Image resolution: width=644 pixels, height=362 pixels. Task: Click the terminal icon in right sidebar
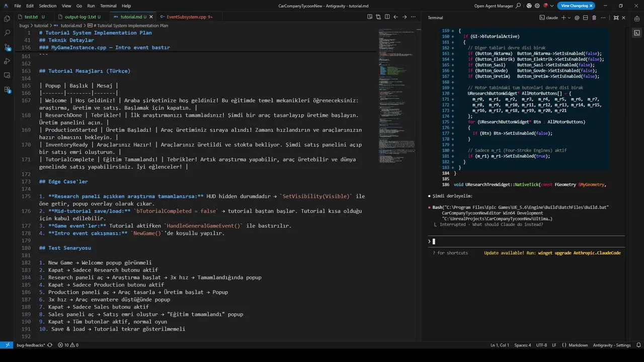tap(637, 33)
